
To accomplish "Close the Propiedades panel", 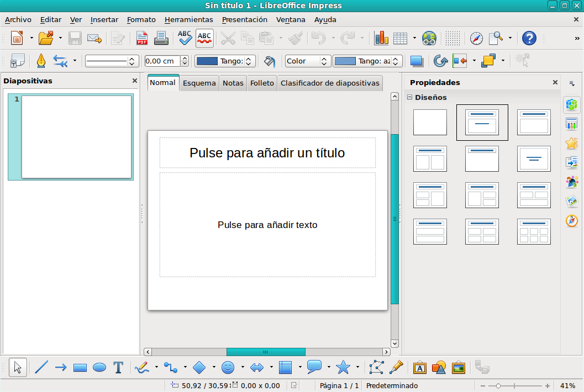I will tap(555, 82).
